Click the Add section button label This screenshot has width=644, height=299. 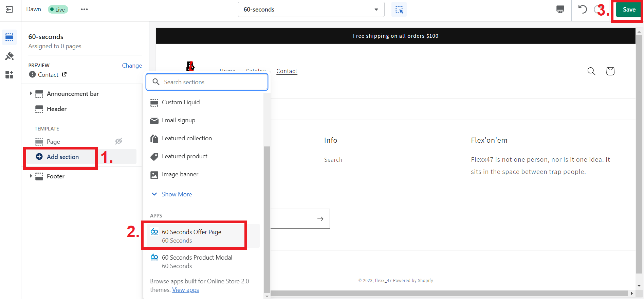pyautogui.click(x=63, y=157)
